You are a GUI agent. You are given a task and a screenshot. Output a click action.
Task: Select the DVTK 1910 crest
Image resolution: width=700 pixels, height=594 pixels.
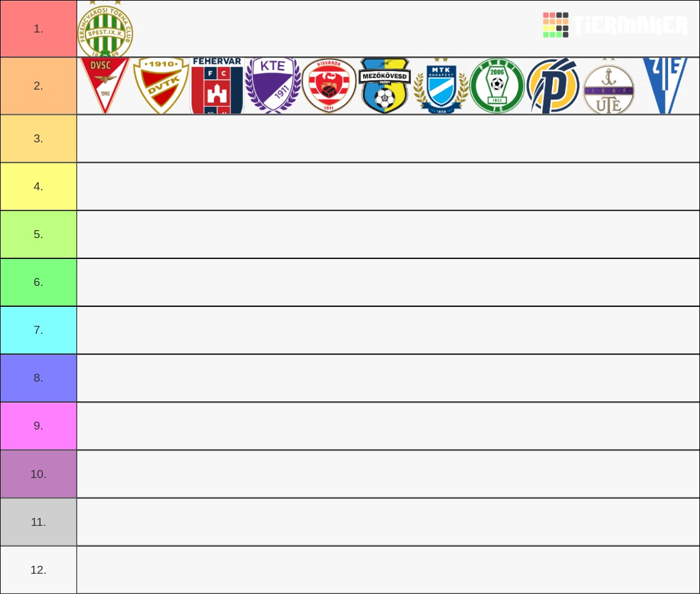160,85
